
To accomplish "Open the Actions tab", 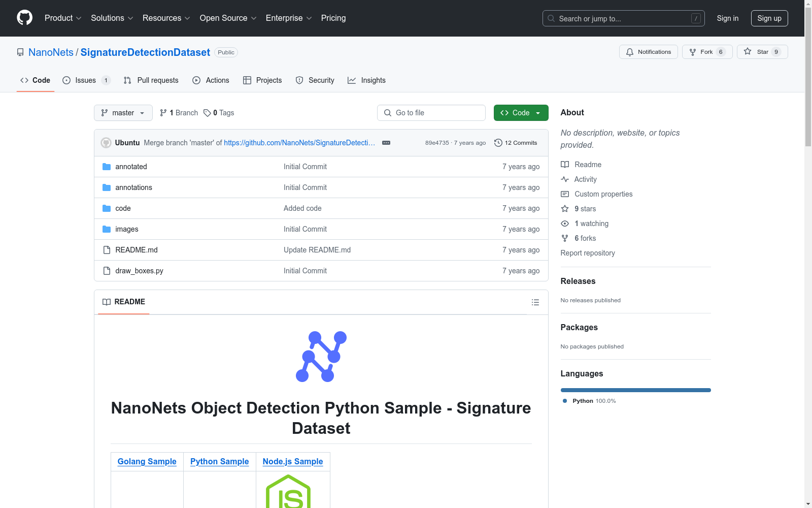I will pyautogui.click(x=211, y=80).
